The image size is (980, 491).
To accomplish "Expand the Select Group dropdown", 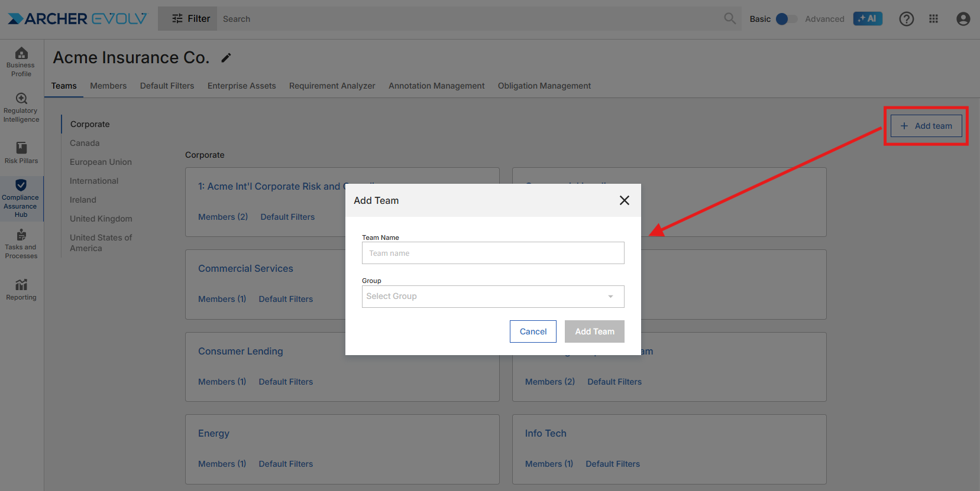I will pyautogui.click(x=493, y=297).
